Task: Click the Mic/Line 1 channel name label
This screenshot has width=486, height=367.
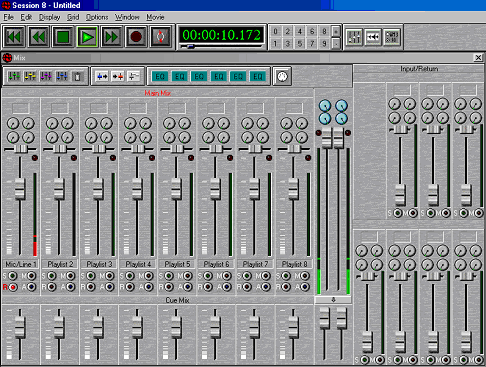Action: (x=21, y=264)
